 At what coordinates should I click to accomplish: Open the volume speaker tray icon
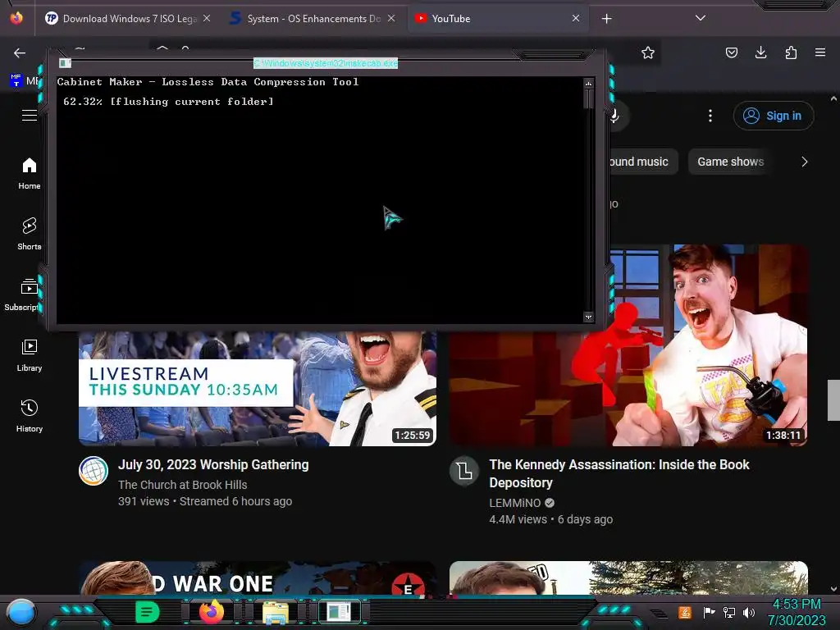point(748,612)
